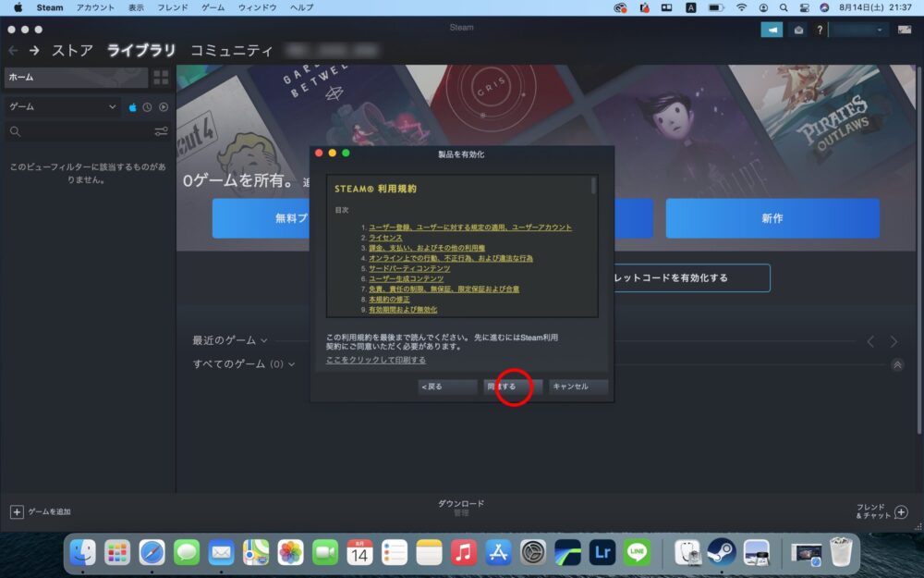The height and width of the screenshot is (578, 924).
Task: Open the コミュニティ tab
Action: [232, 51]
